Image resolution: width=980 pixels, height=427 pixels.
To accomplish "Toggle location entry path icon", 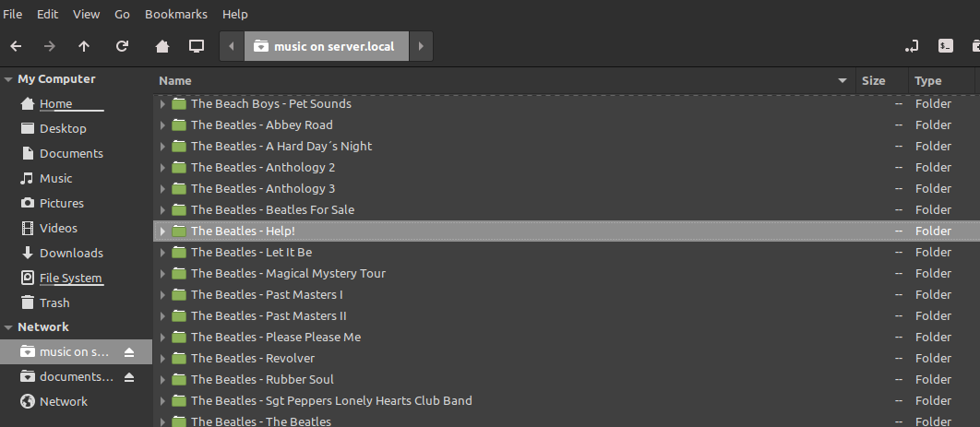I will click(912, 46).
